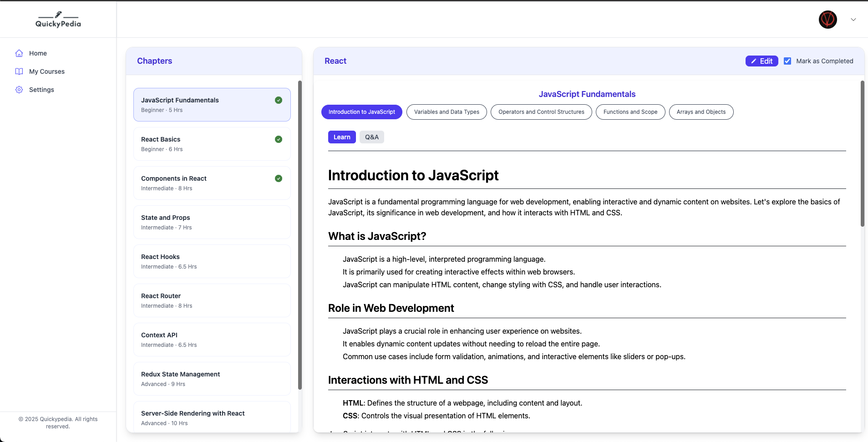868x442 pixels.
Task: Click the Chapters panel heading
Action: click(x=155, y=61)
